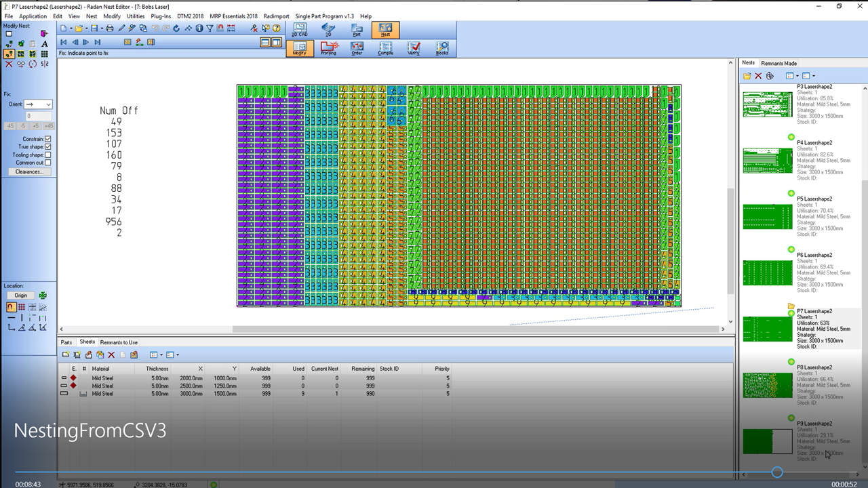Switch to Remnants Made tab
This screenshot has width=868, height=488.
click(778, 63)
